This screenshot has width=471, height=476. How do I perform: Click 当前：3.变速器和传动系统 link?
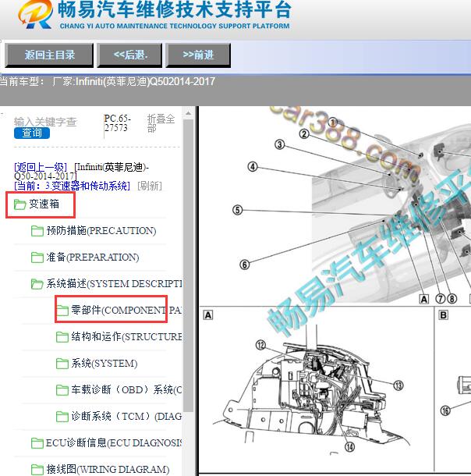(73, 186)
